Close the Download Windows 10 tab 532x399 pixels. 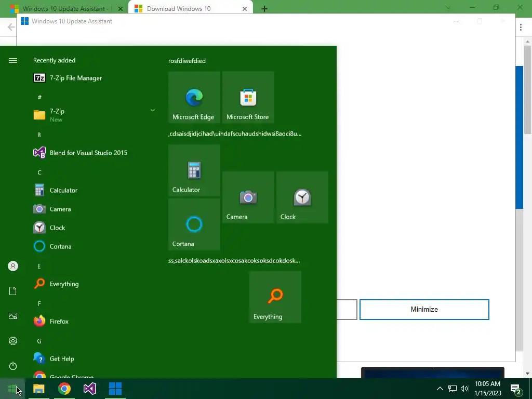point(245,9)
